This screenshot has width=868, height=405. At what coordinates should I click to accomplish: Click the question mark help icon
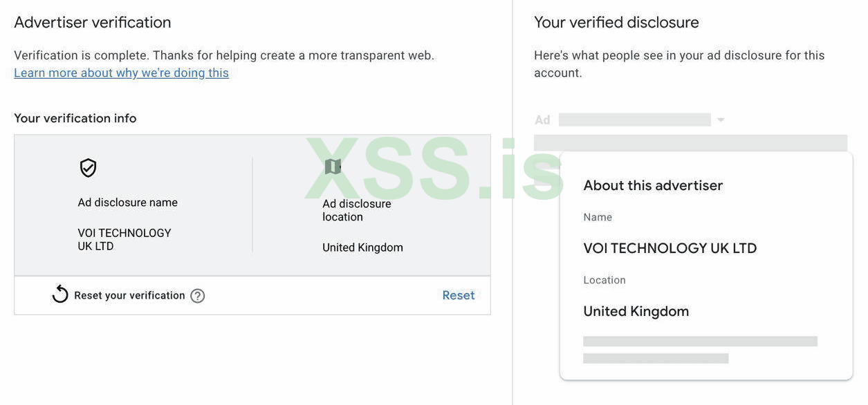(x=198, y=296)
